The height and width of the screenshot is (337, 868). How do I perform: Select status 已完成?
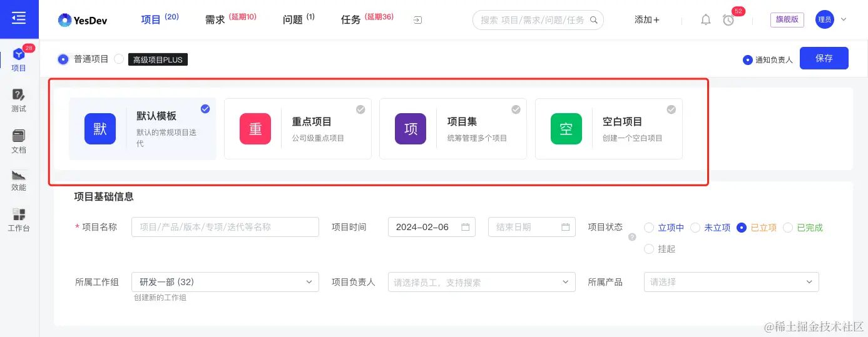[x=788, y=228]
